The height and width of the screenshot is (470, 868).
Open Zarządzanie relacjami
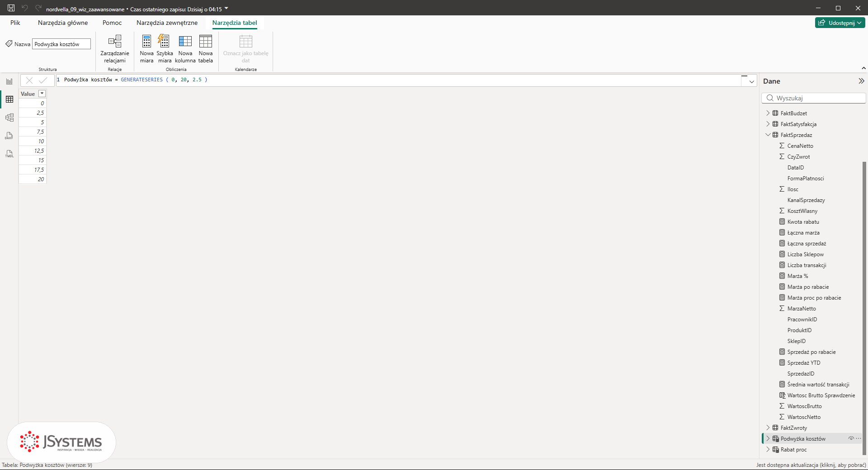(x=115, y=49)
